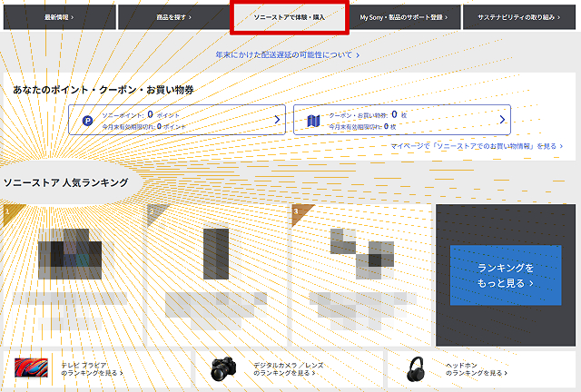Click the chevron in the ソニーポイント box
Image resolution: width=581 pixels, height=392 pixels.
click(x=277, y=120)
